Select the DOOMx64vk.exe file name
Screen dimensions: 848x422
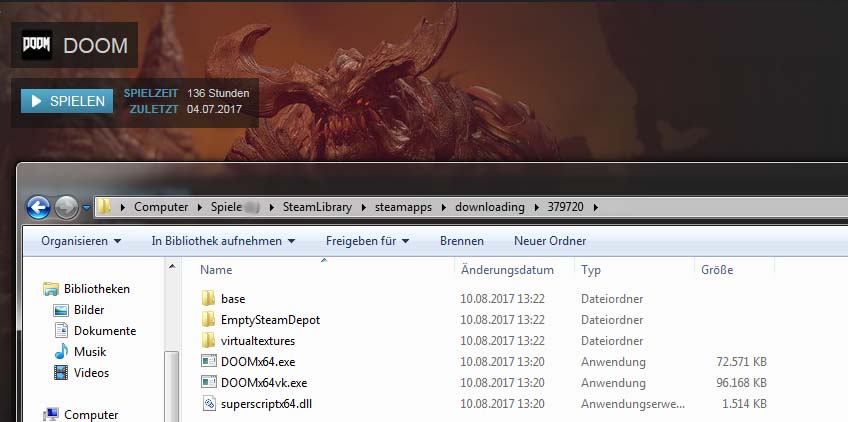pos(264,383)
